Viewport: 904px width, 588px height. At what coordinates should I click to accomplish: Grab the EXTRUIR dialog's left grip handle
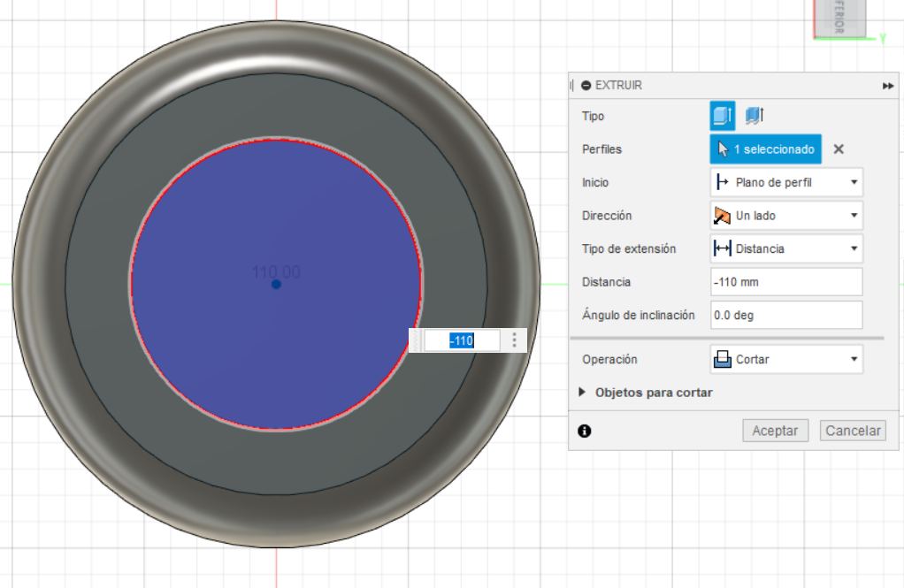pos(571,85)
